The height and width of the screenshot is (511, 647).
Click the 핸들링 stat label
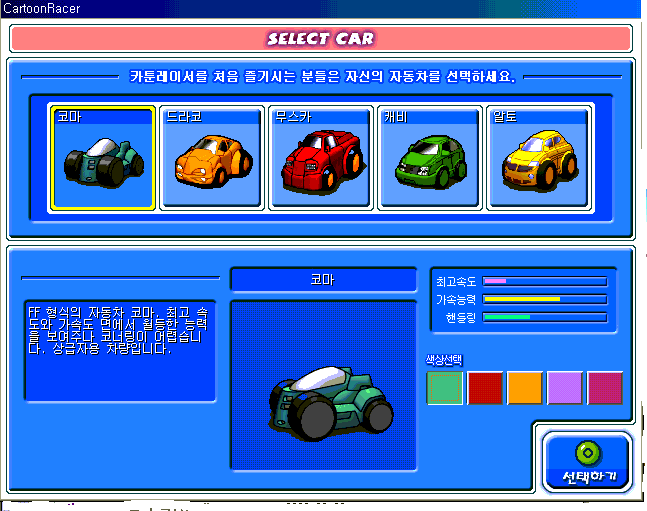coord(461,318)
